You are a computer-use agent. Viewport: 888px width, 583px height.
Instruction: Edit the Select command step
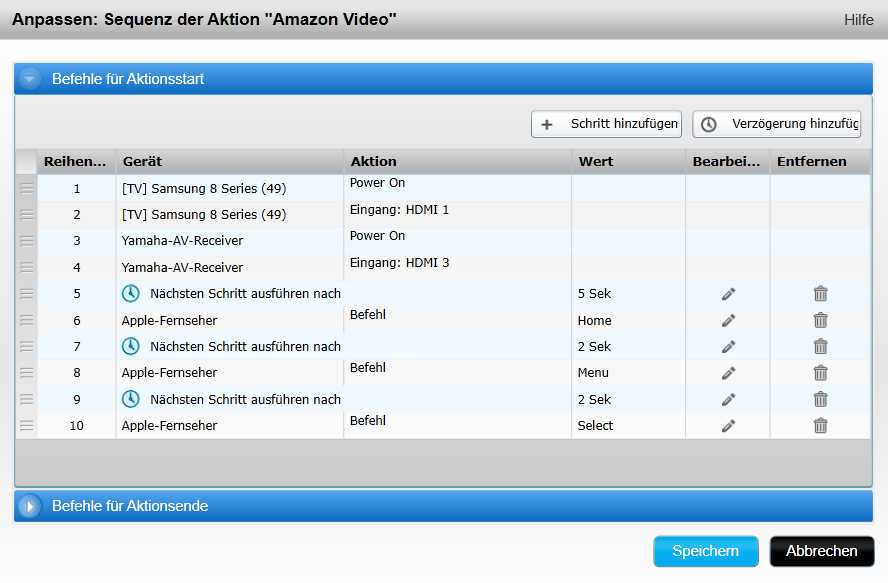click(728, 426)
